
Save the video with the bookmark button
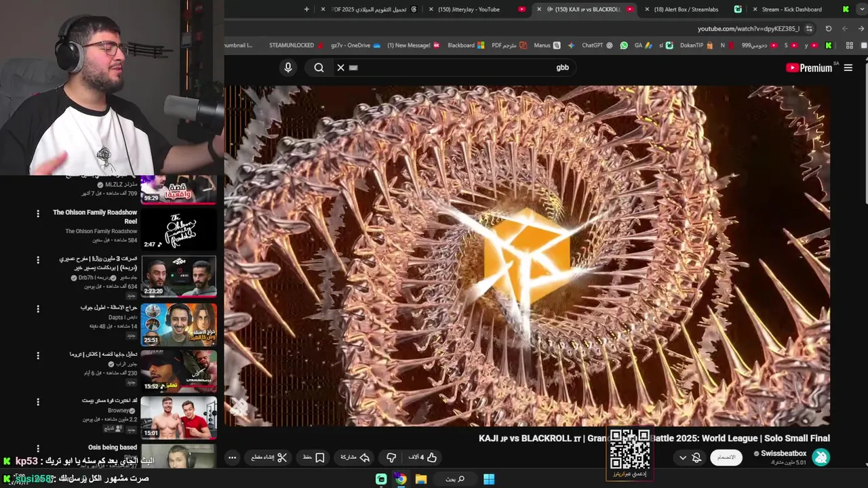pyautogui.click(x=313, y=457)
